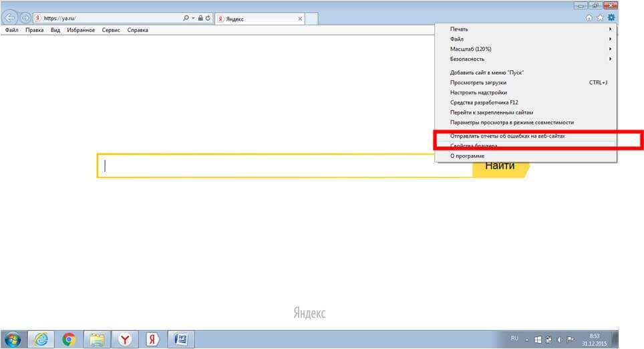The height and width of the screenshot is (349, 644).
Task: Toggle Отправлять отчеты об ошибках на веб-сайтах
Action: pyautogui.click(x=507, y=136)
